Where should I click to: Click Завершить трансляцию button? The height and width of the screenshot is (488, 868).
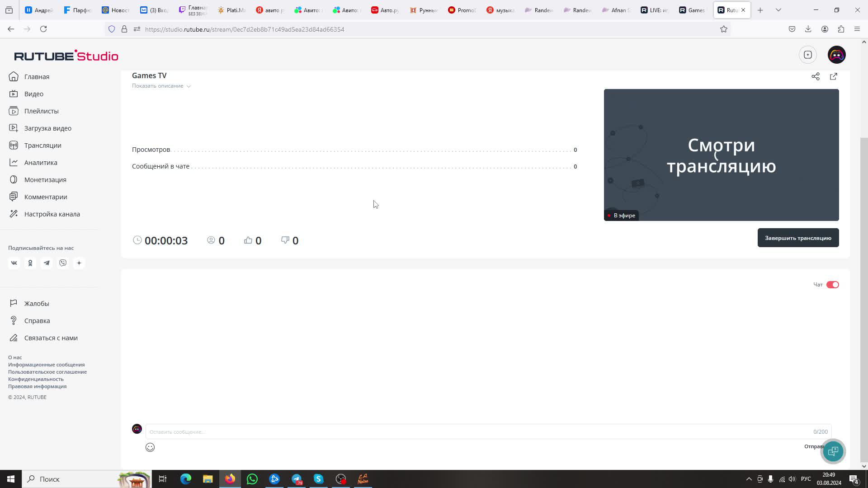tap(798, 238)
